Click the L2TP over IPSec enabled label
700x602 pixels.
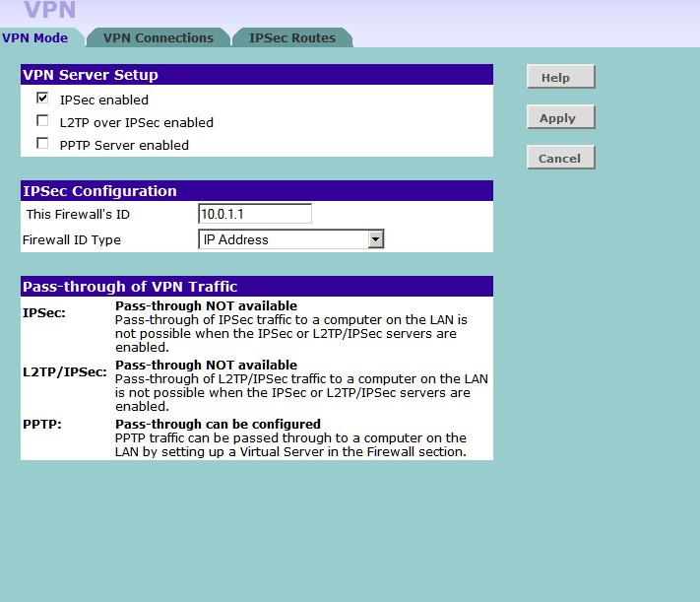(x=137, y=122)
